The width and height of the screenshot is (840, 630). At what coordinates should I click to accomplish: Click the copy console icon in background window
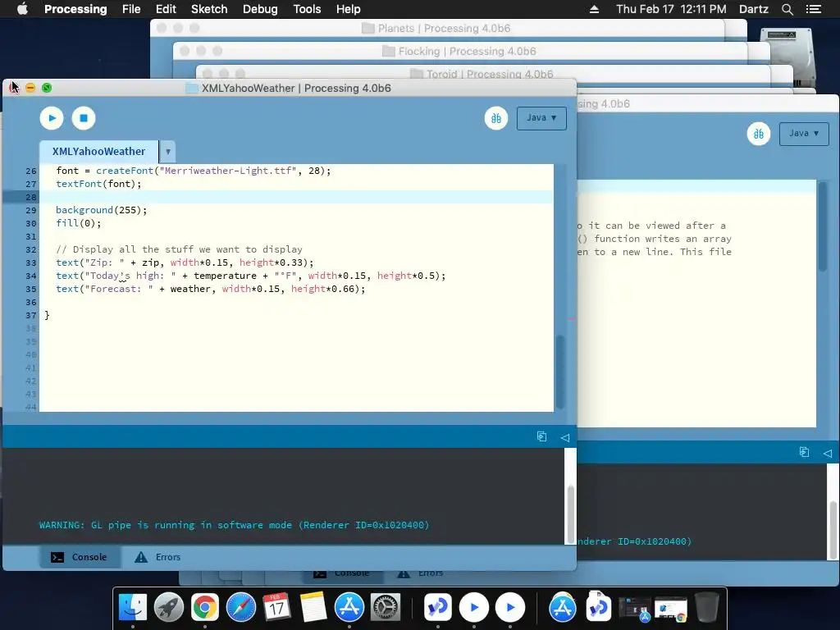point(804,452)
